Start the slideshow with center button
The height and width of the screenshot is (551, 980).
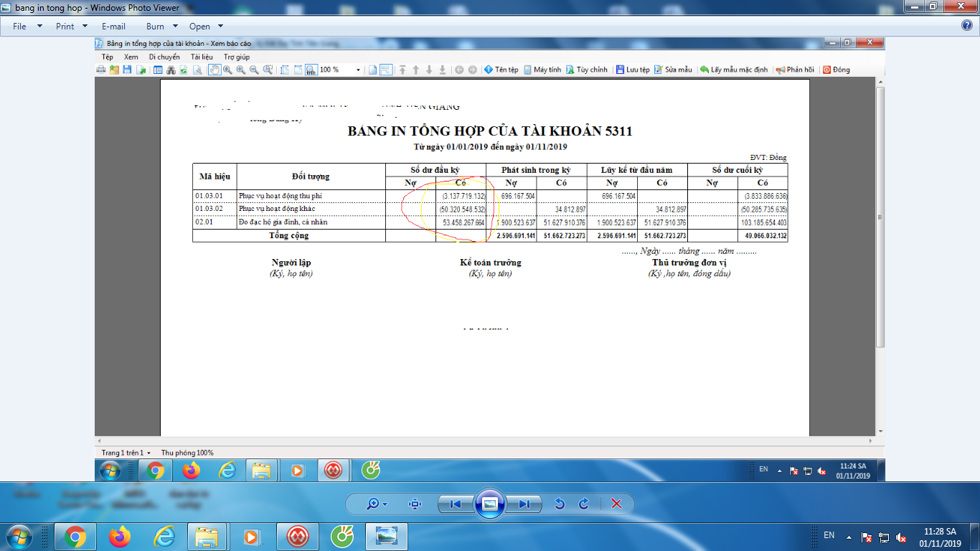coord(490,504)
